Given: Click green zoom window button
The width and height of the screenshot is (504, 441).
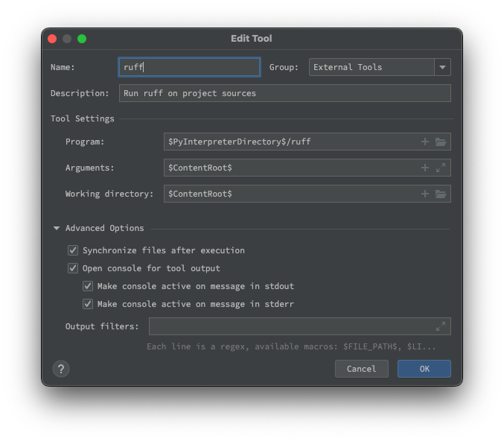Looking at the screenshot, I should (82, 39).
